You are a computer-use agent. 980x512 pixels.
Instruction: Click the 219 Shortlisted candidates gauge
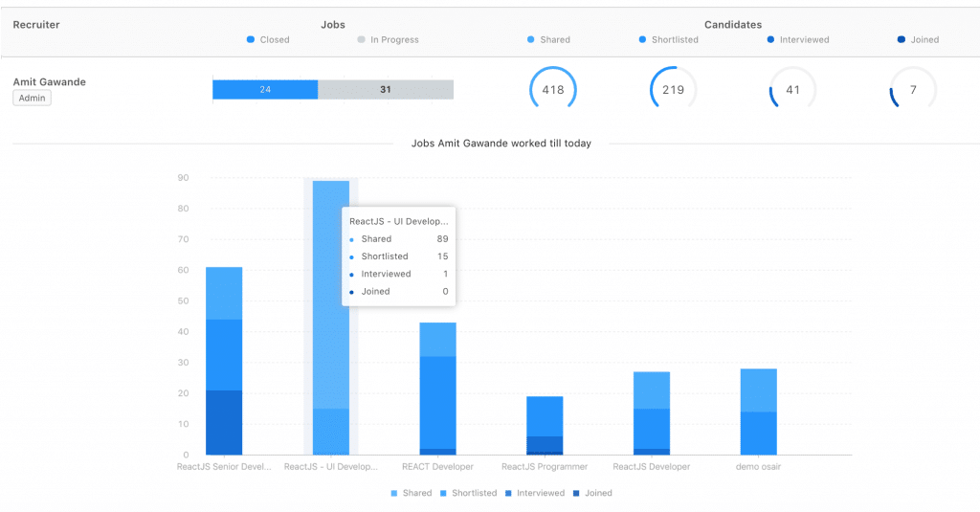click(x=673, y=89)
